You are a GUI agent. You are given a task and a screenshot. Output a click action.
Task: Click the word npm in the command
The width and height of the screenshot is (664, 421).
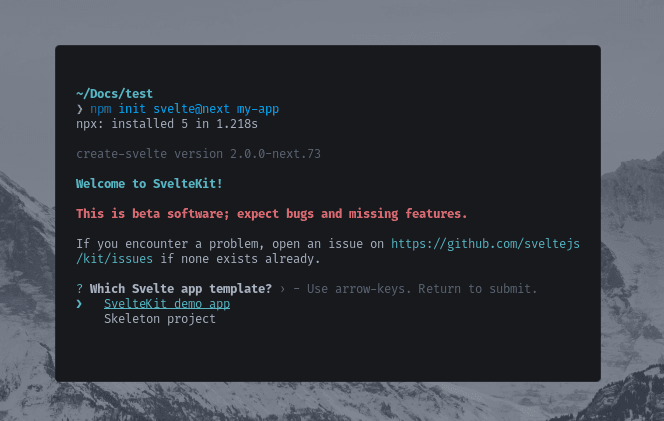click(x=100, y=108)
